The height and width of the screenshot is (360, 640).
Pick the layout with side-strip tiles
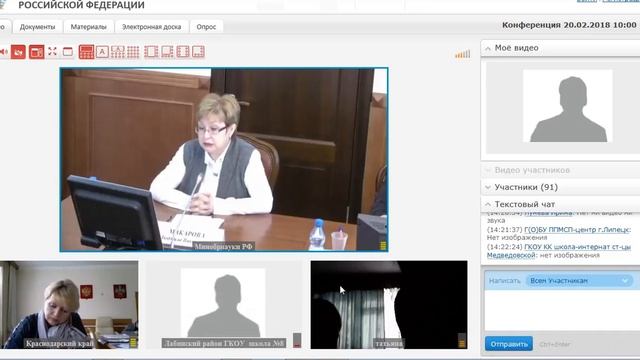[x=183, y=52]
